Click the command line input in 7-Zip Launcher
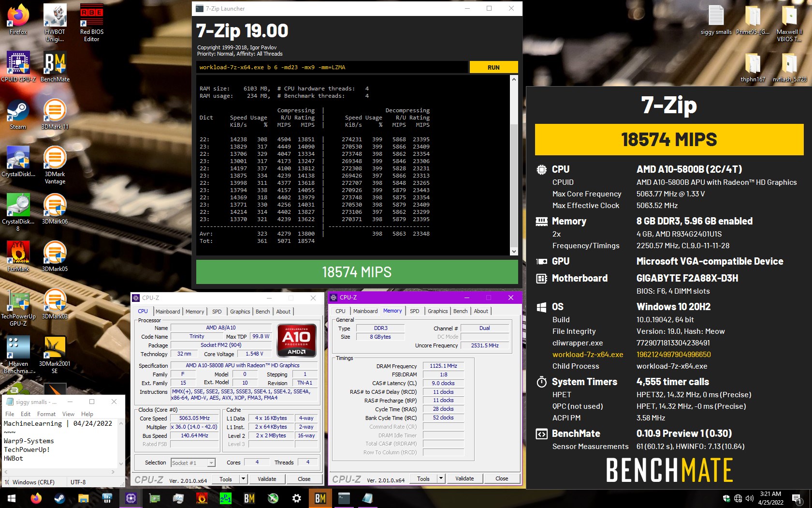 [x=332, y=67]
